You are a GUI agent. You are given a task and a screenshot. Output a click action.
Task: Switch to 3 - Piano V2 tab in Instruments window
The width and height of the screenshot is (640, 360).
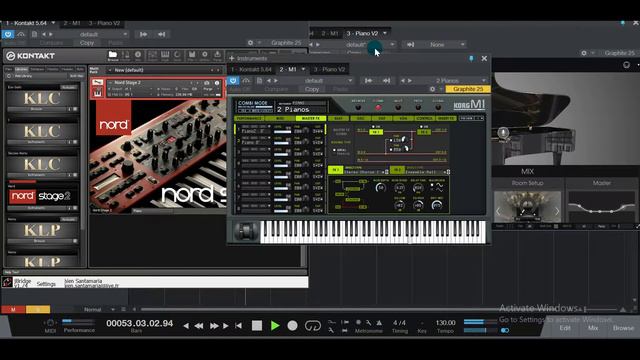[x=329, y=69]
